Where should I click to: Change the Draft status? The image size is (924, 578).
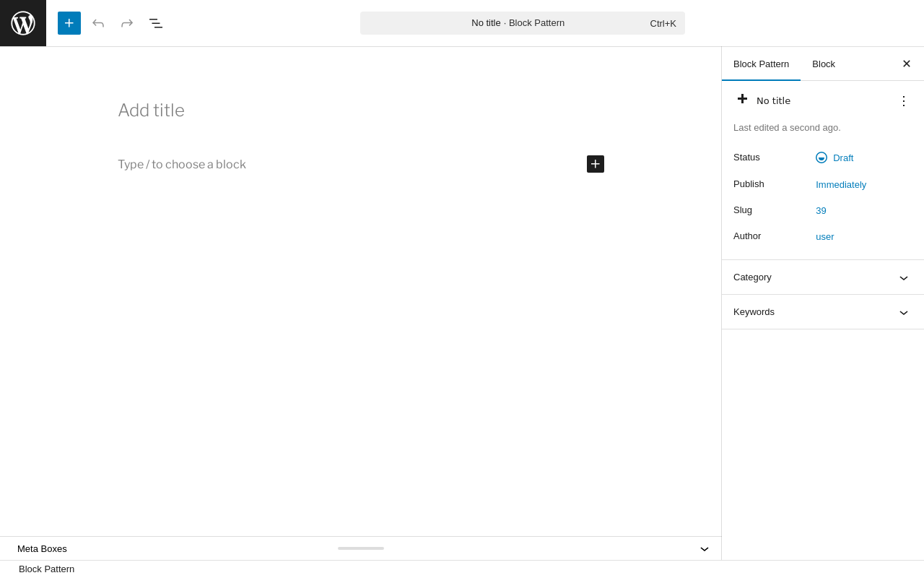point(834,158)
